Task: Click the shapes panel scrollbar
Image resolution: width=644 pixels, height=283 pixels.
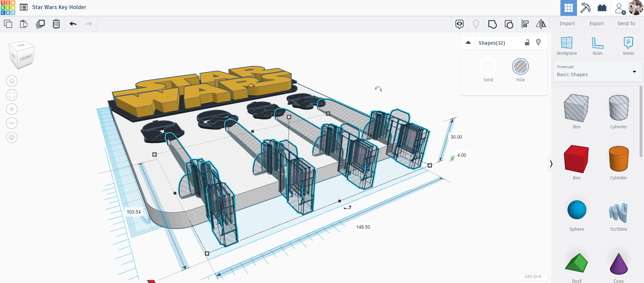Action: (x=641, y=121)
